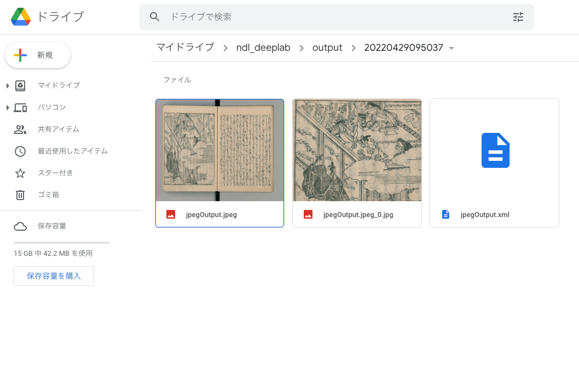Open 保存容量 storage page
Viewport: 579px width, 392px height.
point(52,226)
